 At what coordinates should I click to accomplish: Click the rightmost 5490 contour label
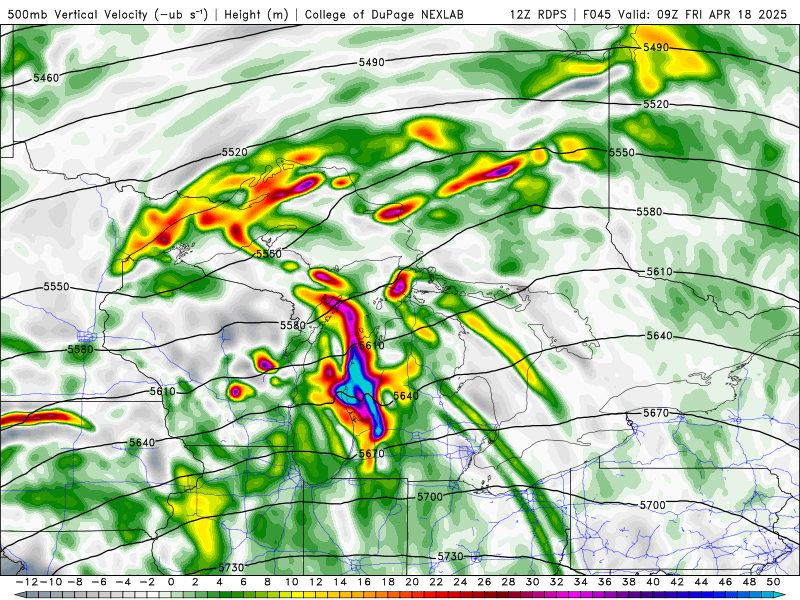[x=656, y=47]
